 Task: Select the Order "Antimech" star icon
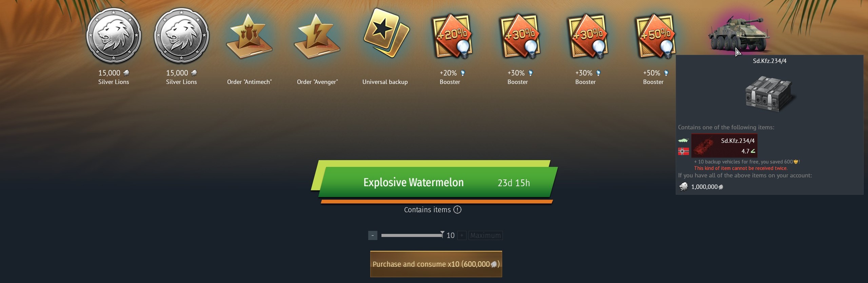249,37
